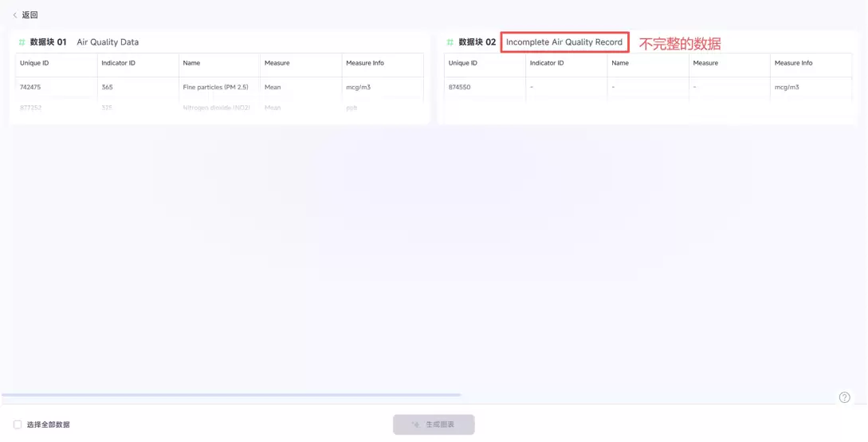Click the green grid icon of 数据块 02
Screen dimensions: 868x442
click(x=450, y=42)
